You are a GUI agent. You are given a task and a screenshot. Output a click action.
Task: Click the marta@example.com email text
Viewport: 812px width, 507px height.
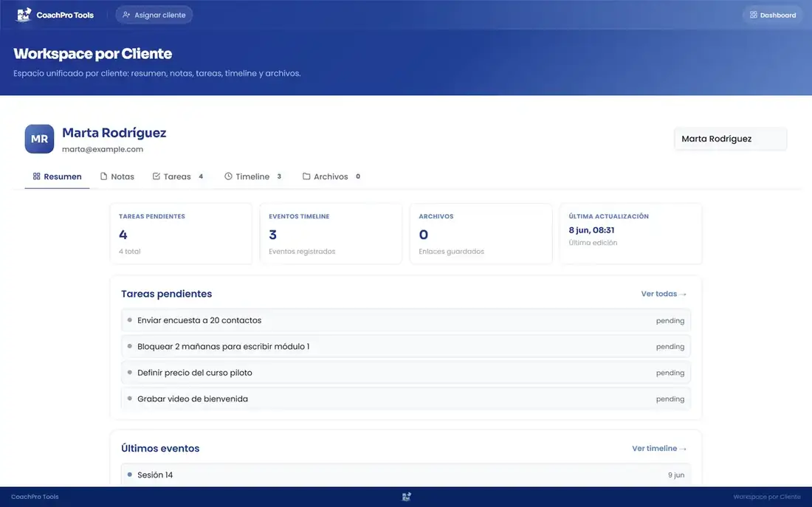coord(103,149)
